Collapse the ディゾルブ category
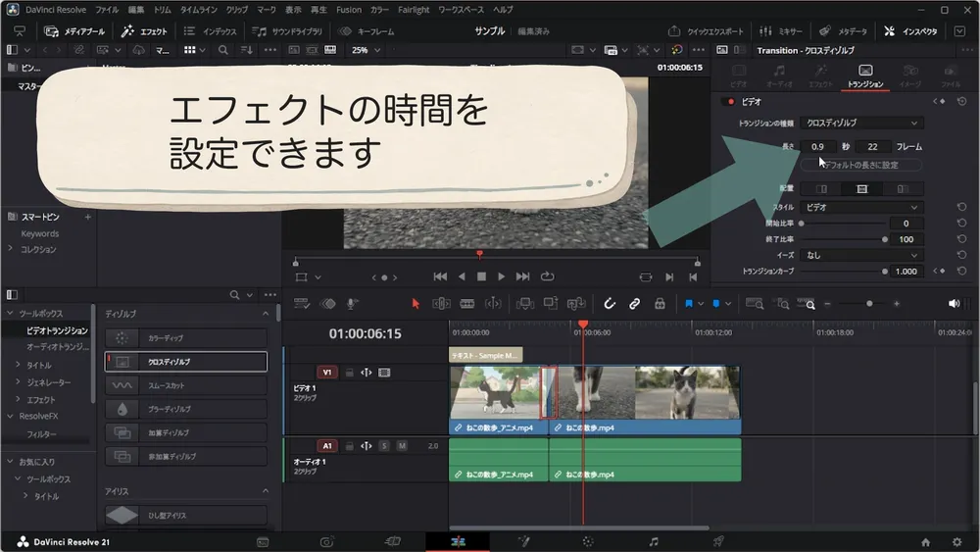Image resolution: width=980 pixels, height=552 pixels. pos(266,314)
